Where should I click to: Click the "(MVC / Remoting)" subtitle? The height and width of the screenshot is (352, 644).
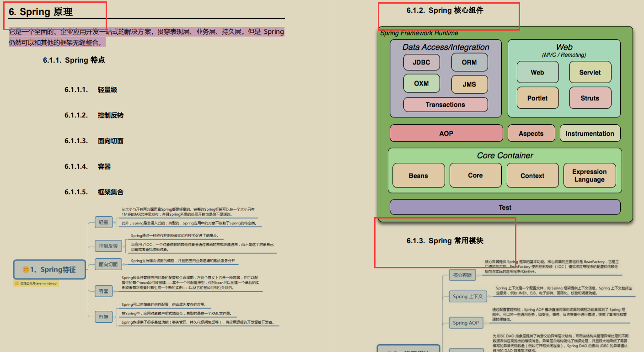pyautogui.click(x=564, y=55)
